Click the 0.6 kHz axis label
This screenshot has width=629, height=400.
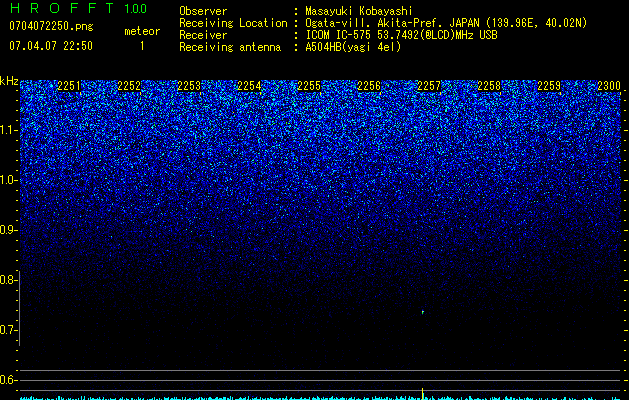pos(8,380)
